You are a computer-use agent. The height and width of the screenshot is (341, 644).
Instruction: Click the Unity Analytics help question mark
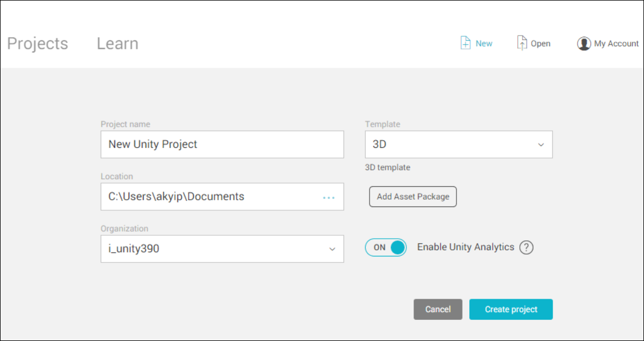[x=526, y=248]
